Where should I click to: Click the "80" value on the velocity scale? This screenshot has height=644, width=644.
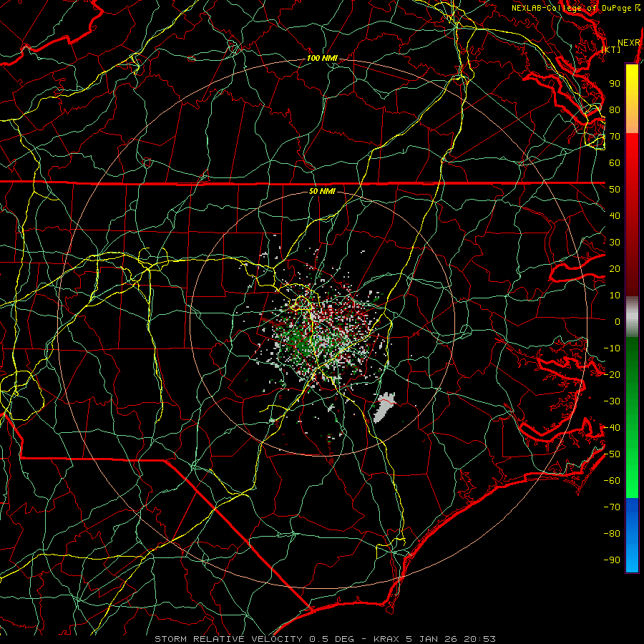(615, 110)
